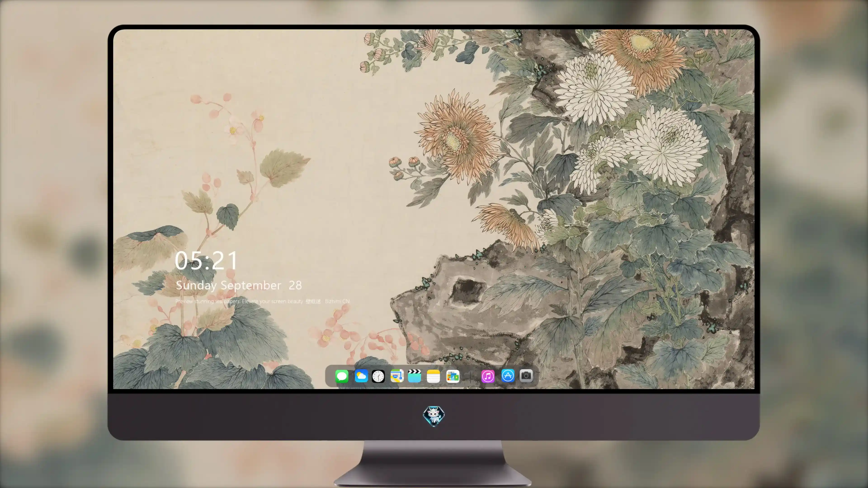The width and height of the screenshot is (868, 488).
Task: Click the 05:21 clock display
Action: [x=206, y=261]
